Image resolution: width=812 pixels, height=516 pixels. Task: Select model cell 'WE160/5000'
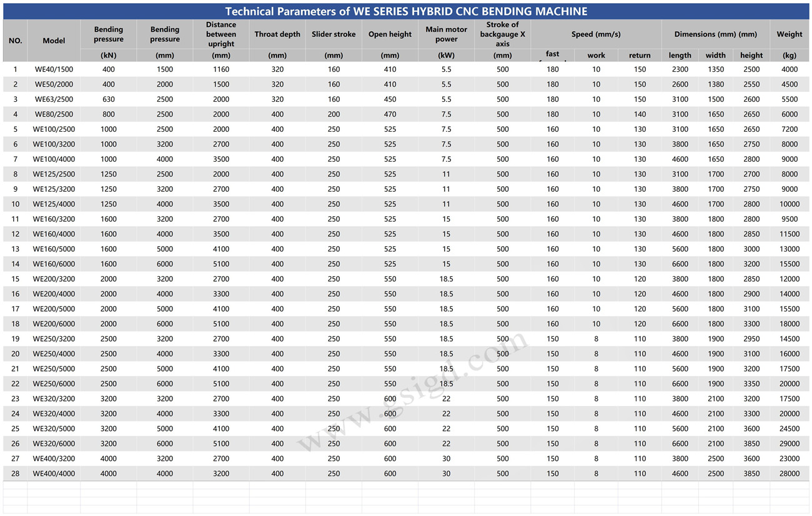[x=54, y=249]
